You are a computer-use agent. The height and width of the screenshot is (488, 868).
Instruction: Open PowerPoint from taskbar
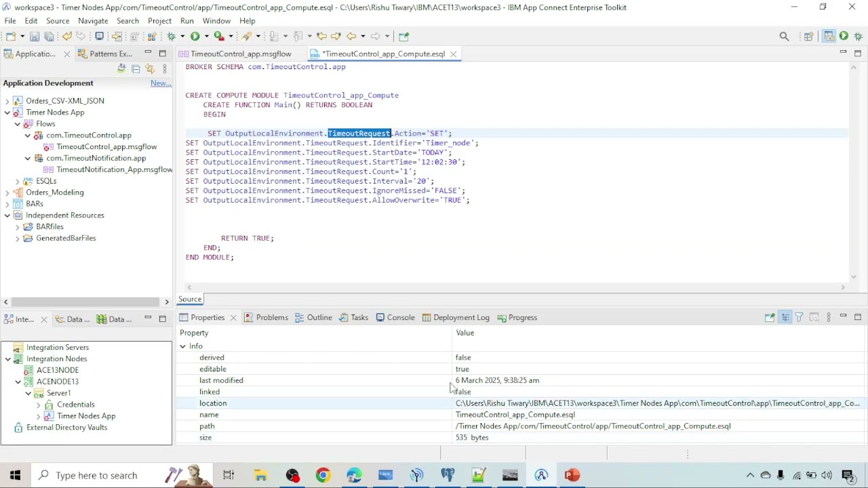pyautogui.click(x=572, y=475)
